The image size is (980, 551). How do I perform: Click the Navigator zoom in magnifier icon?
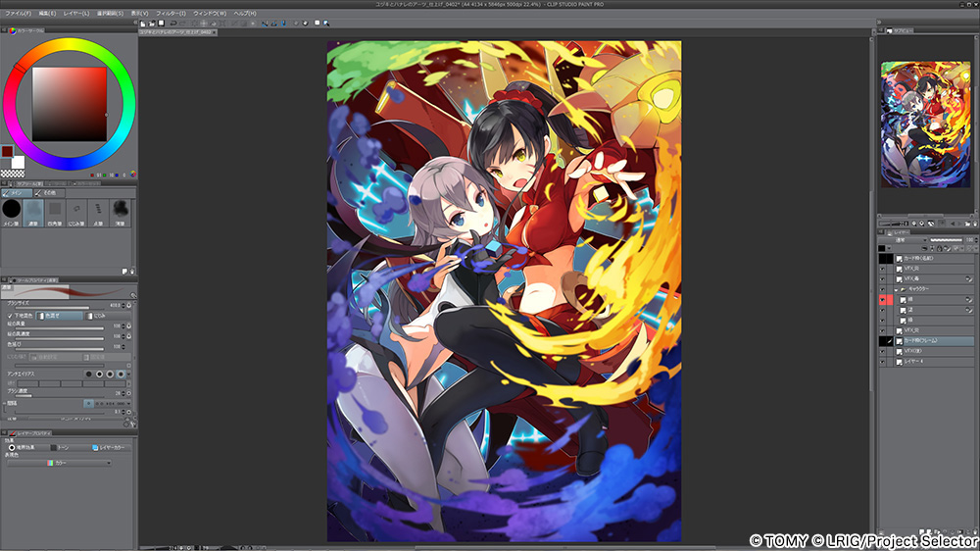coord(922,224)
